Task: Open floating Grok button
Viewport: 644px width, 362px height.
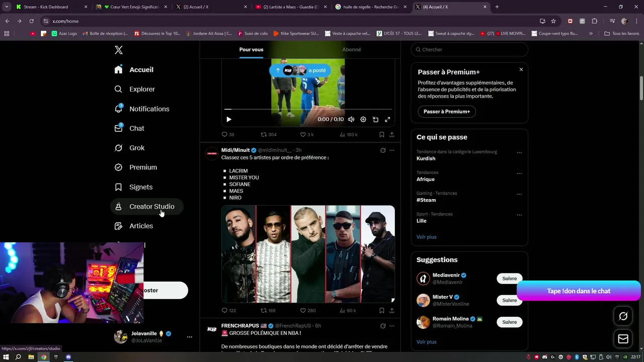Action: click(x=623, y=316)
